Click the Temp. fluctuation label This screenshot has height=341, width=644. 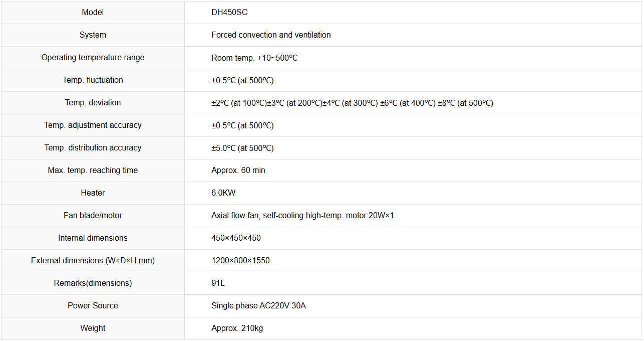93,80
